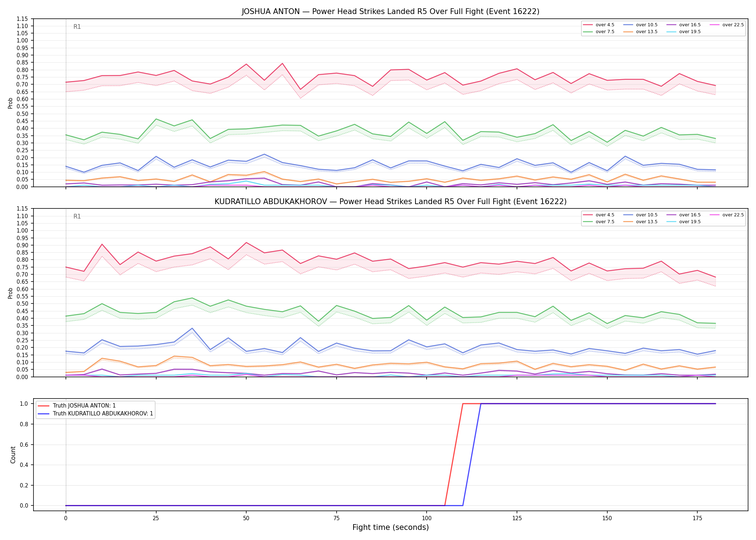
Task: Click 'Truth JOSHUA ANTON: 1' legend entry
Action: coord(77,406)
